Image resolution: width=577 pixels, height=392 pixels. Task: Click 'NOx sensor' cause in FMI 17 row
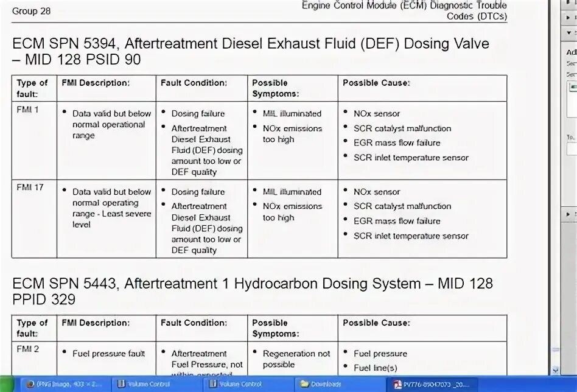point(376,192)
